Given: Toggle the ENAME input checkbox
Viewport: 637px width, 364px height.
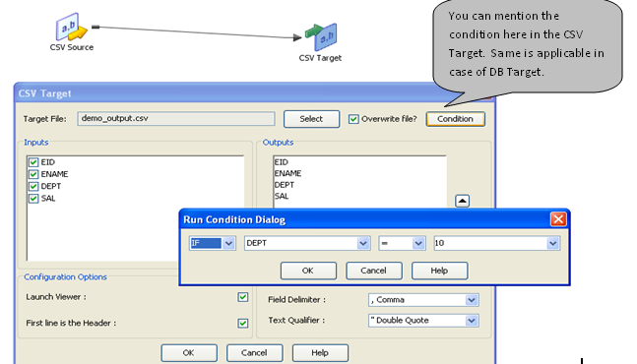Looking at the screenshot, I should click(x=33, y=174).
